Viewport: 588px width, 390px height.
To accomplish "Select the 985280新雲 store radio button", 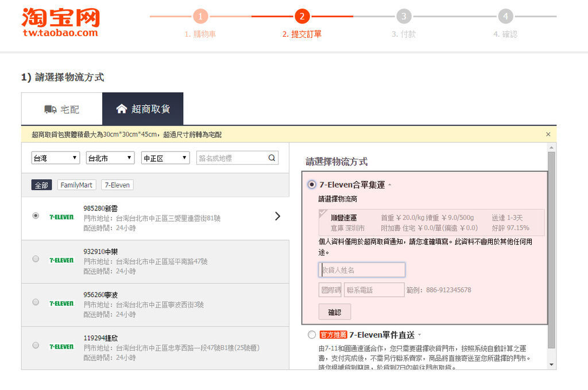I will point(36,216).
